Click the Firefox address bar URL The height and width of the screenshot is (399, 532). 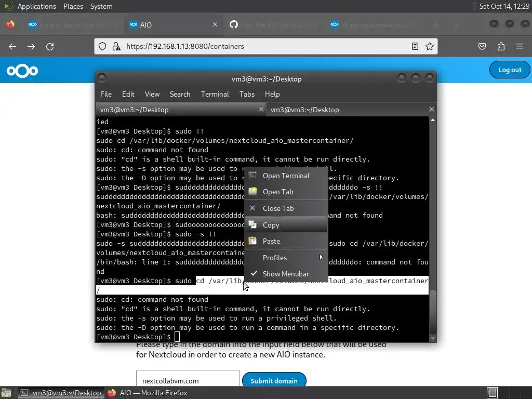(x=185, y=46)
